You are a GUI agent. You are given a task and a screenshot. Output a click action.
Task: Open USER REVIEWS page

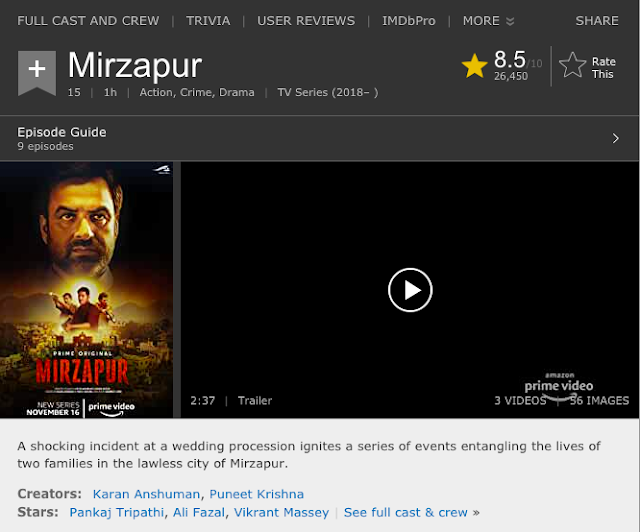click(x=306, y=21)
